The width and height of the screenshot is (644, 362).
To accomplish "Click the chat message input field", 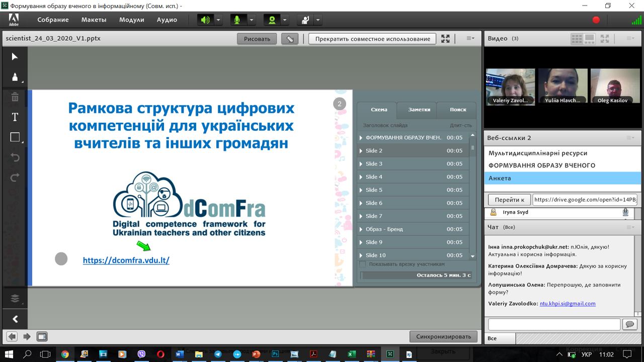I will 554,324.
